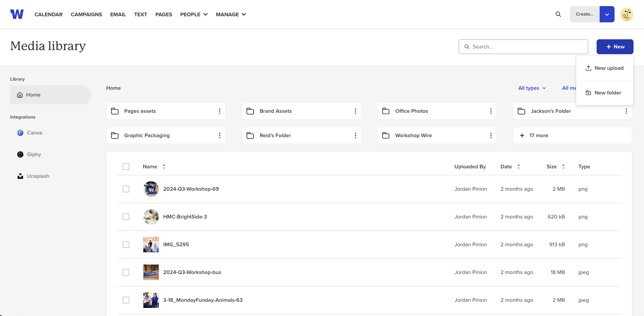Open options menu for Pages assets folder
644x316 pixels.
coord(220,111)
